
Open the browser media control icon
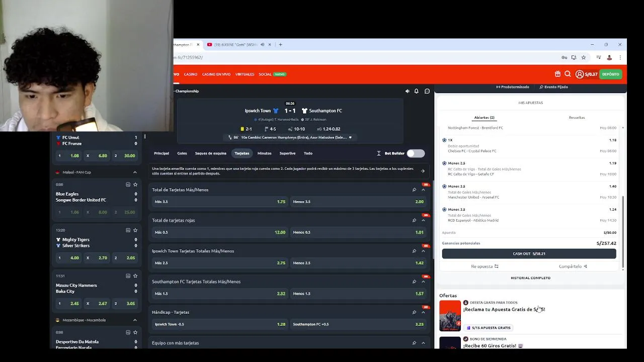pyautogui.click(x=599, y=57)
